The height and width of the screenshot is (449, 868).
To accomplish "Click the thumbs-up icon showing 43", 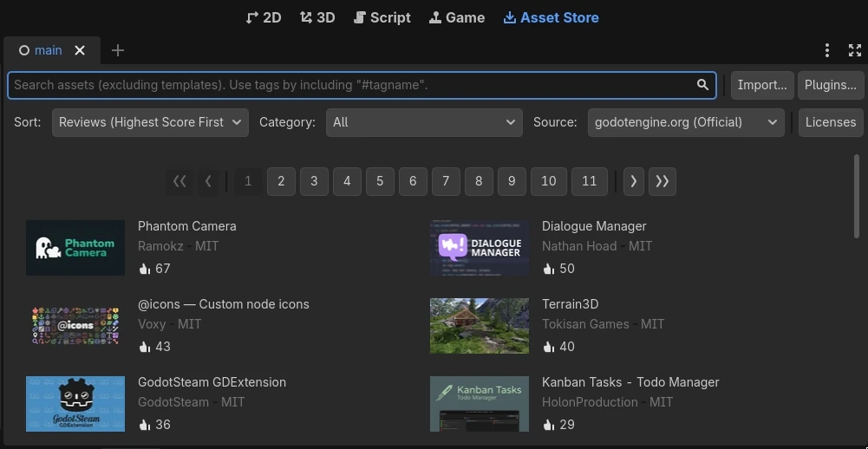I will pyautogui.click(x=145, y=347).
